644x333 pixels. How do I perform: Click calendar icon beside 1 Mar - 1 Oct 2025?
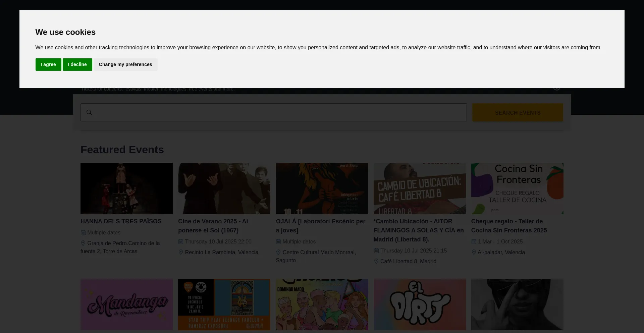point(474,241)
